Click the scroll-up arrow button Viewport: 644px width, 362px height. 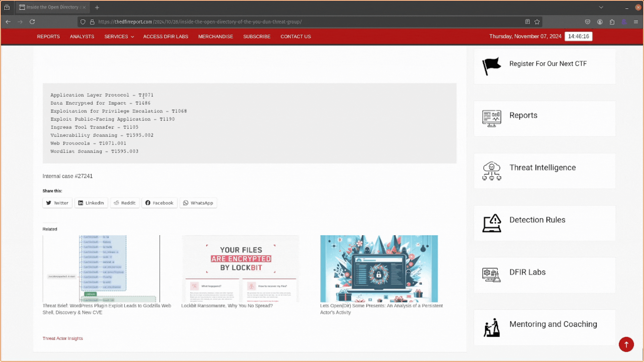click(627, 344)
